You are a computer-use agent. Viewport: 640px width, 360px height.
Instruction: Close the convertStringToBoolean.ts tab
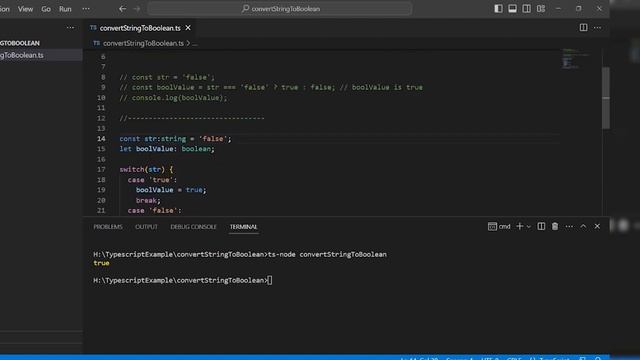tap(188, 28)
